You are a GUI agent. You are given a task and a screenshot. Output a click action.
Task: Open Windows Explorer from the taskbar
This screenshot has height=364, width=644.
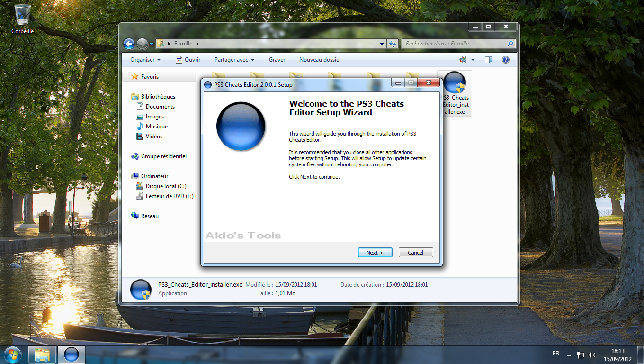click(43, 355)
